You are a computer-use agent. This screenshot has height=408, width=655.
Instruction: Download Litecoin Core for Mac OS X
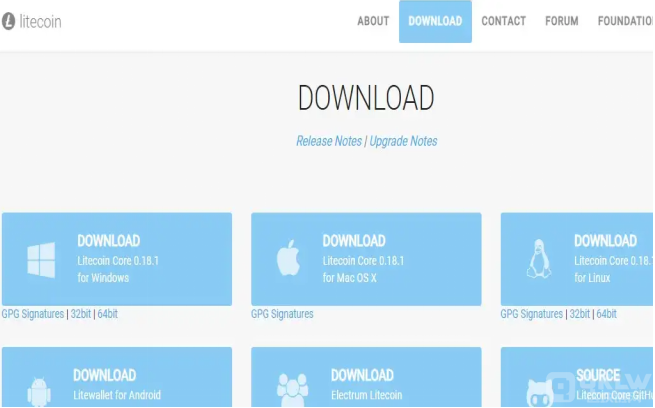(x=366, y=259)
